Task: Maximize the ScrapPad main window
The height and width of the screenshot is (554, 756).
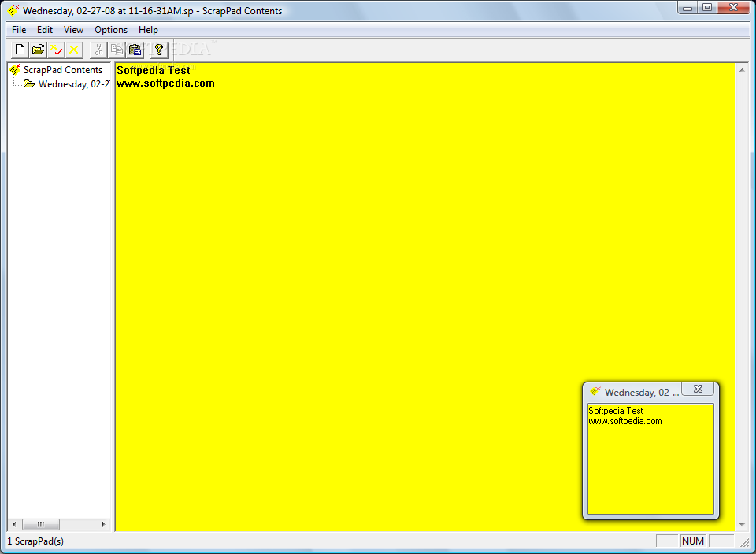Action: pyautogui.click(x=707, y=7)
